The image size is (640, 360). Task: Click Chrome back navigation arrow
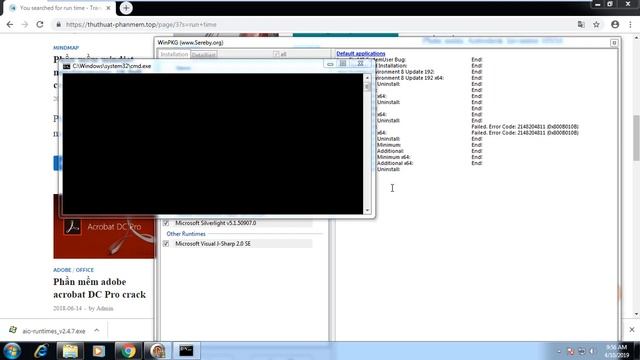point(10,24)
